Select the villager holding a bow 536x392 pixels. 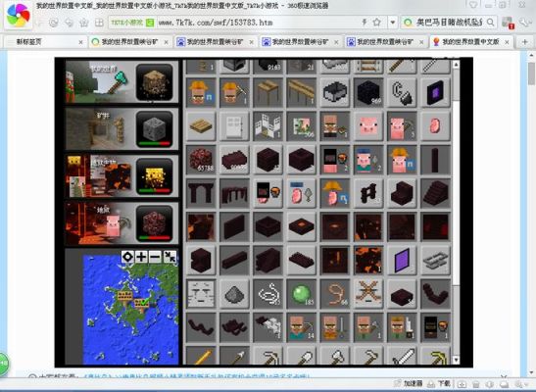point(335,126)
